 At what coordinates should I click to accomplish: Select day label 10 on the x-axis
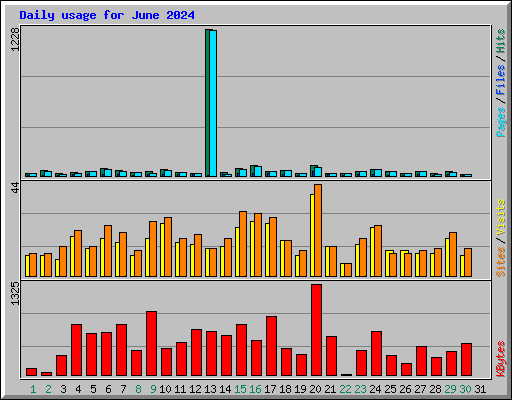pos(165,389)
